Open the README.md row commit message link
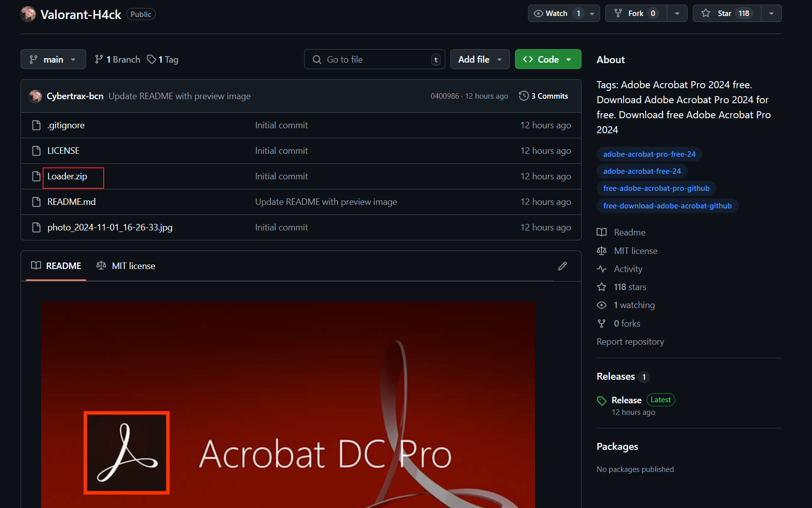 coord(326,202)
